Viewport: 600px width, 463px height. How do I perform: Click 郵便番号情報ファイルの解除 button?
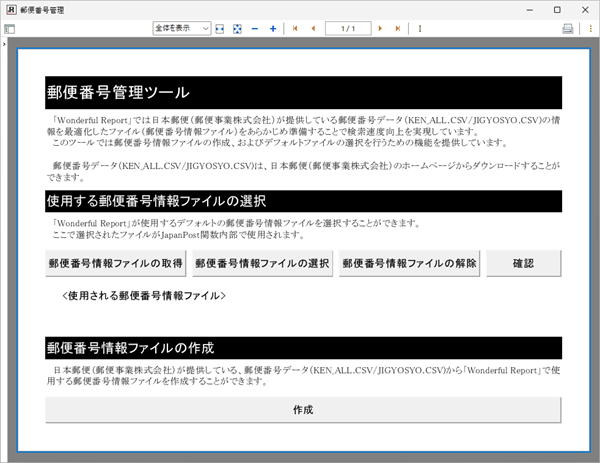pos(409,263)
